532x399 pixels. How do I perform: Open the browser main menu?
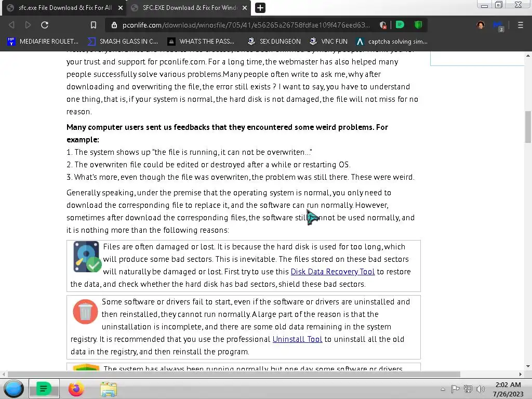(520, 25)
